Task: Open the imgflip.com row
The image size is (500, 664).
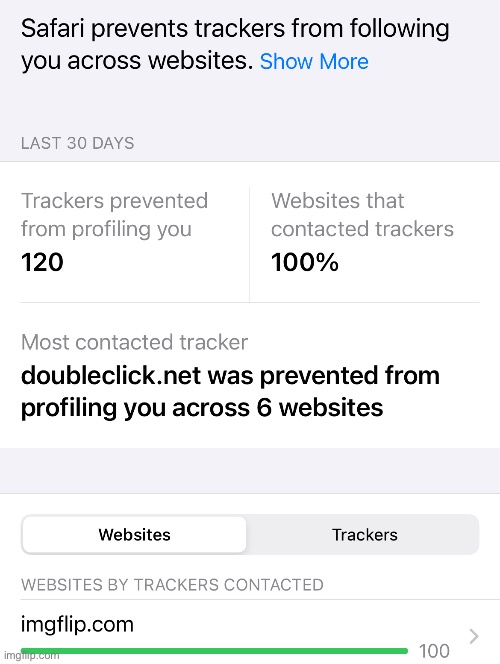Action: pos(250,633)
